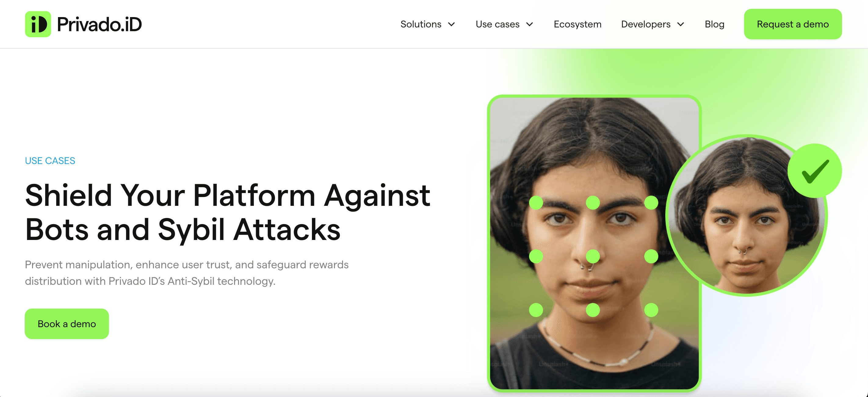Viewport: 868px width, 397px height.
Task: Go to the Ecosystem page
Action: coord(577,24)
